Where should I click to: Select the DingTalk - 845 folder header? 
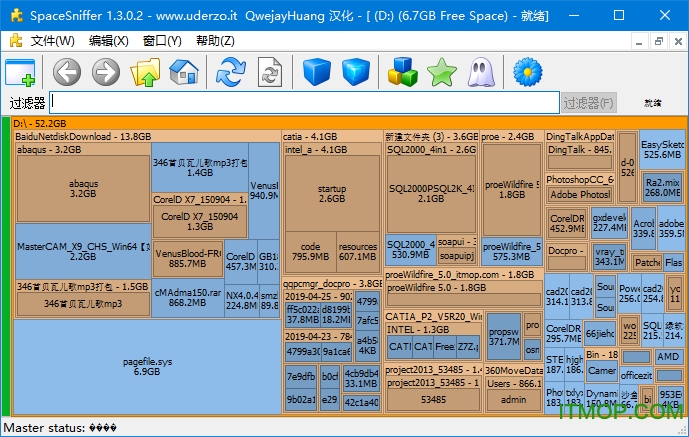580,150
